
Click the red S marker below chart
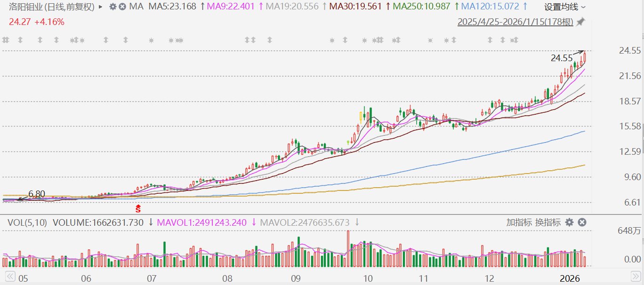[x=138, y=207]
